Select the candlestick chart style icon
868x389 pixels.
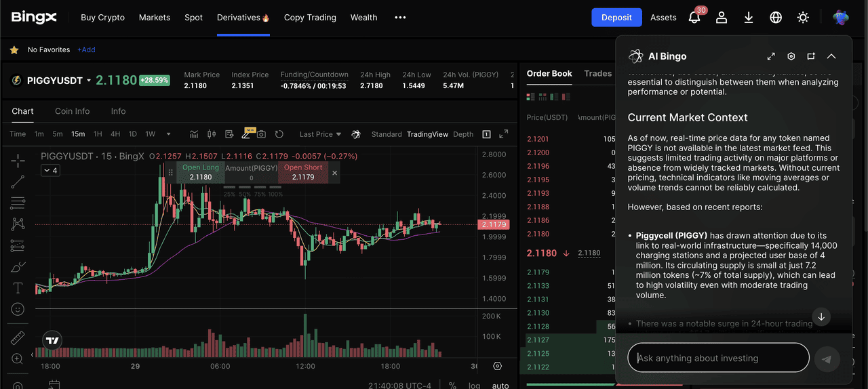[211, 134]
